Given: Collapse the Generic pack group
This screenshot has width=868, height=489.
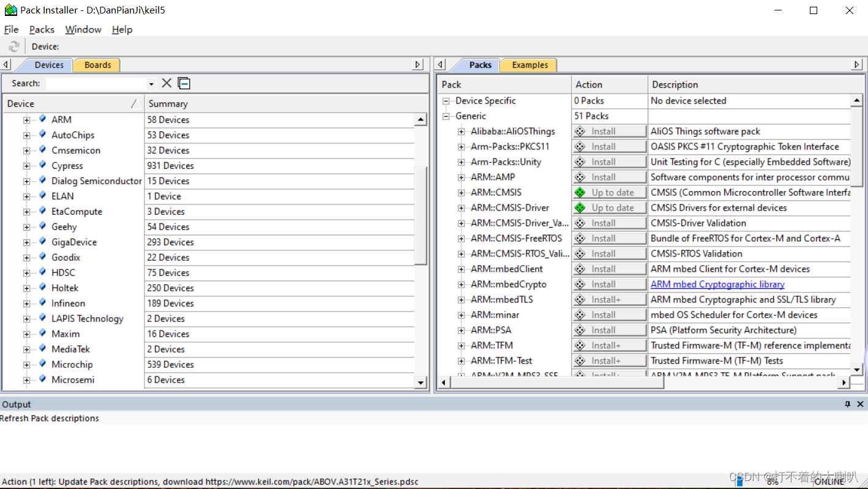Looking at the screenshot, I should pyautogui.click(x=446, y=116).
